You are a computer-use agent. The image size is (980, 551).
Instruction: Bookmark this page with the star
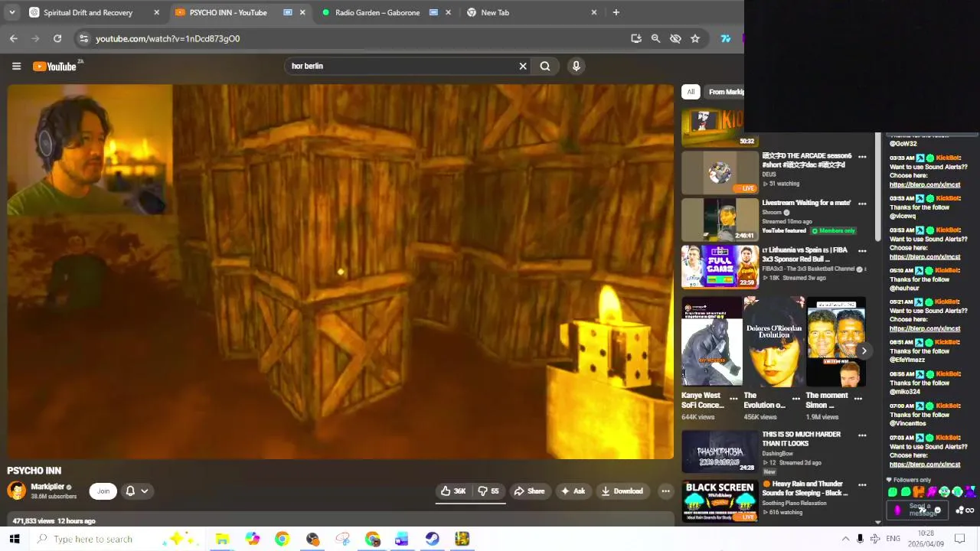[695, 38]
